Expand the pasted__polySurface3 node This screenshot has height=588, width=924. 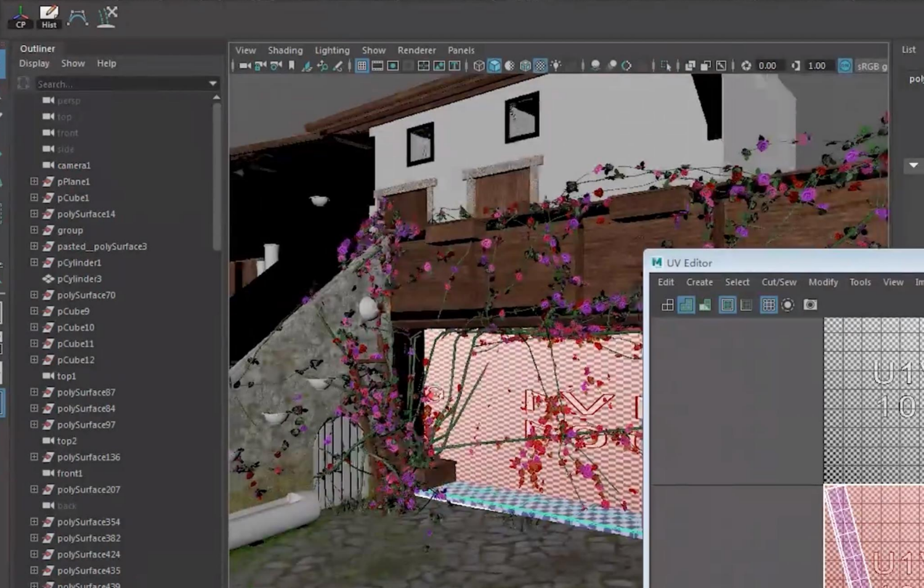coord(34,246)
